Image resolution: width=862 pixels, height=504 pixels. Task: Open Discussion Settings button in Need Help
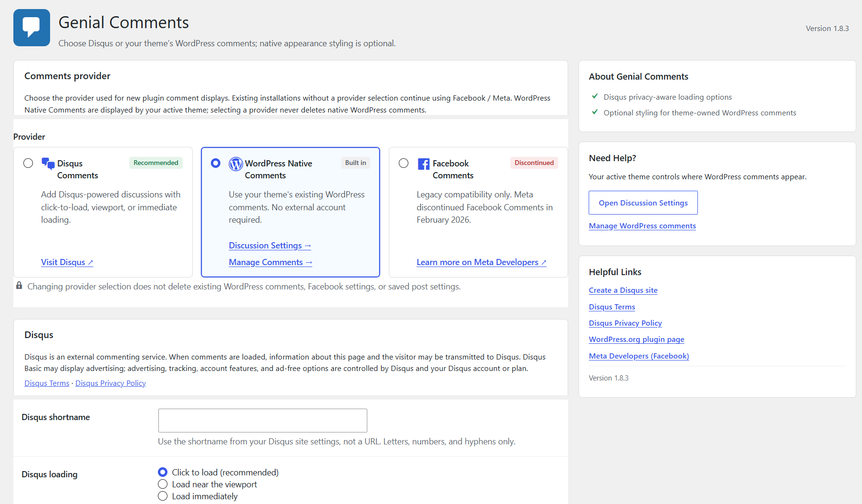pos(643,203)
